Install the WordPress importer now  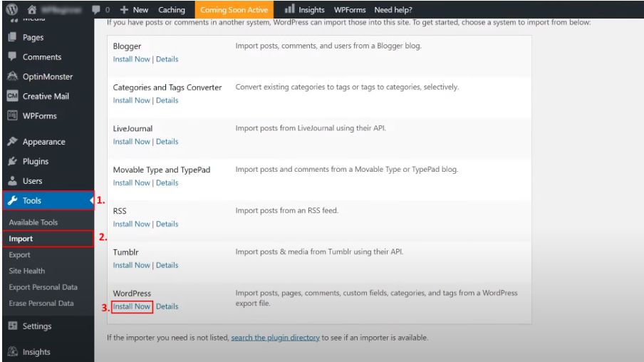[131, 306]
